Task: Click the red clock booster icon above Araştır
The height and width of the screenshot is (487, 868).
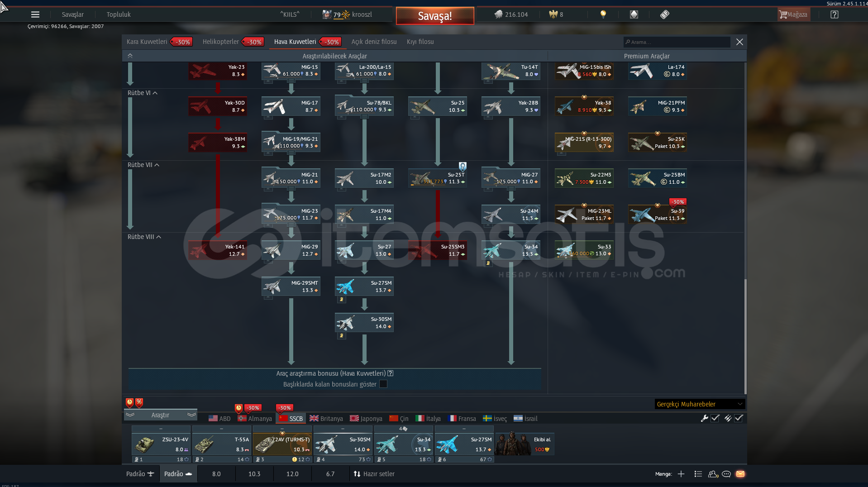Action: coord(129,402)
